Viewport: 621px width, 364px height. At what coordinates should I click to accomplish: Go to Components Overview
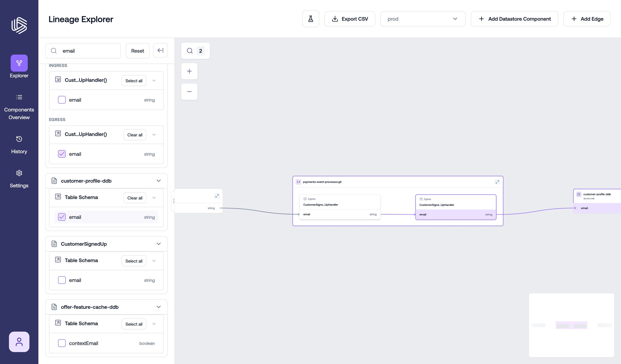pyautogui.click(x=19, y=107)
